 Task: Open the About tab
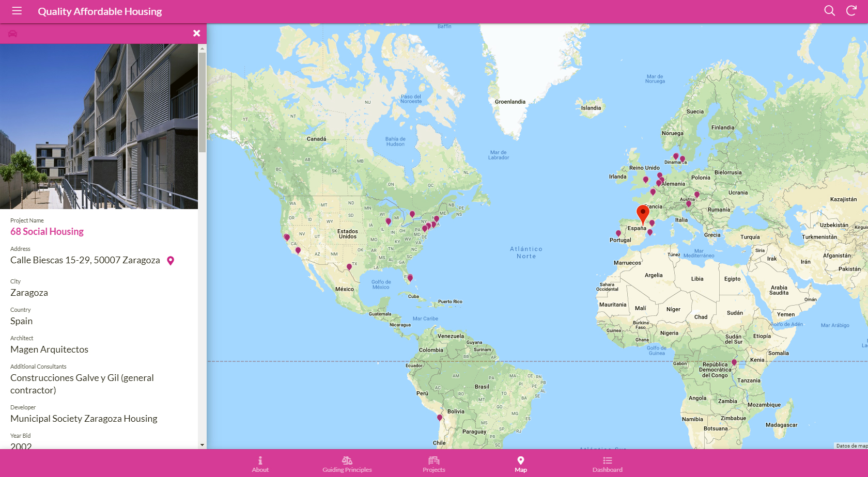[x=260, y=464]
